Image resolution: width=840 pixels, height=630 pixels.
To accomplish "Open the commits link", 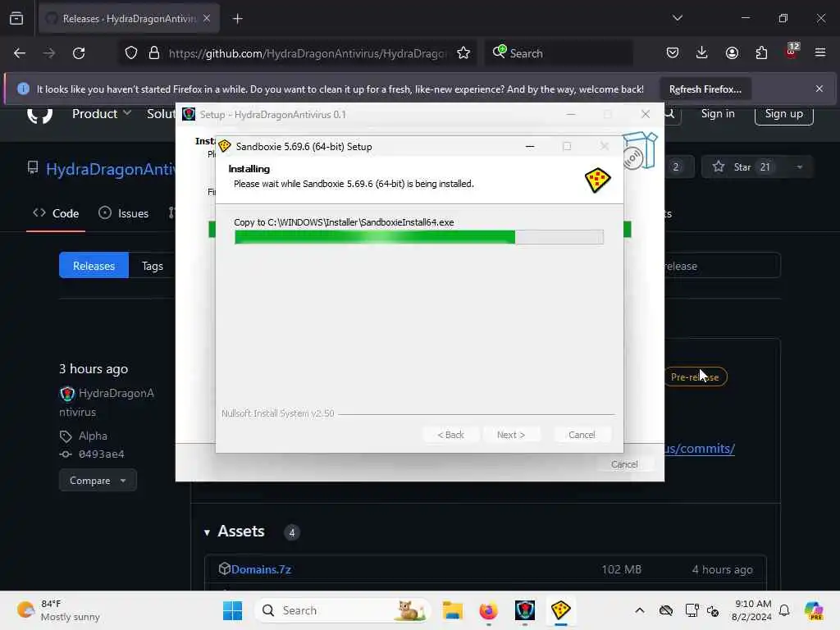I will point(700,449).
